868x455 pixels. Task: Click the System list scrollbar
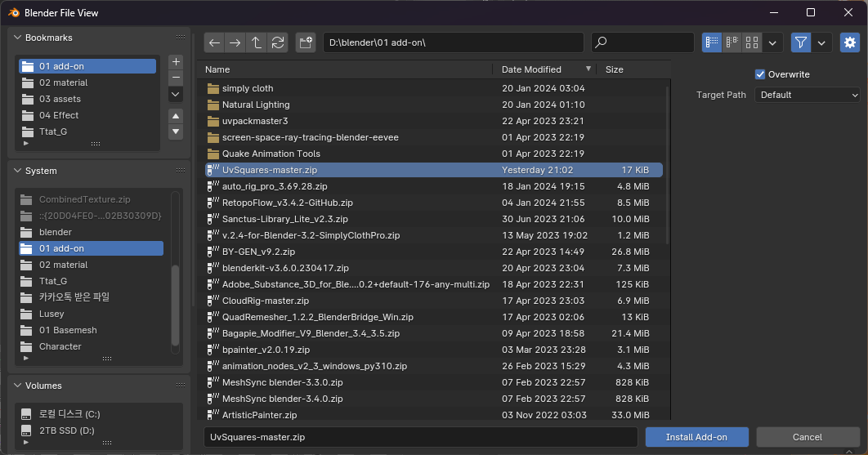[175, 306]
